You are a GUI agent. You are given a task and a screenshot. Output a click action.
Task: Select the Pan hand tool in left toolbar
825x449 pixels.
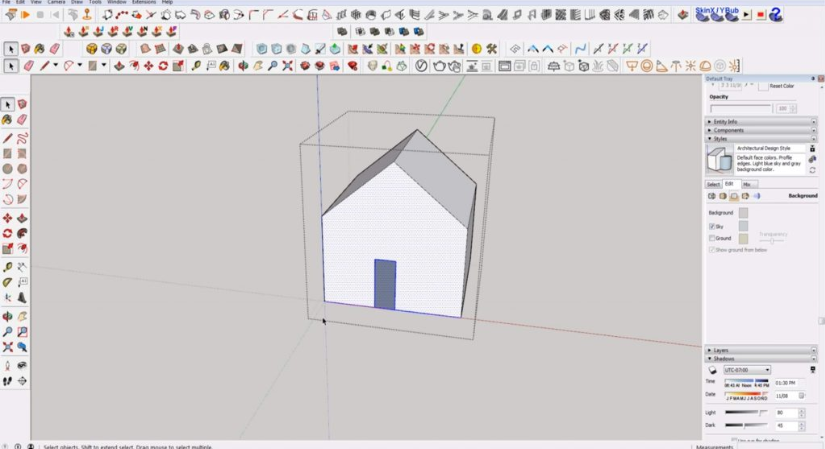click(x=22, y=316)
